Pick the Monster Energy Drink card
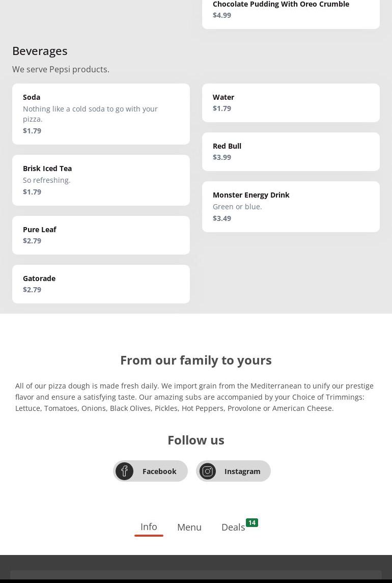This screenshot has width=392, height=583. tap(291, 206)
